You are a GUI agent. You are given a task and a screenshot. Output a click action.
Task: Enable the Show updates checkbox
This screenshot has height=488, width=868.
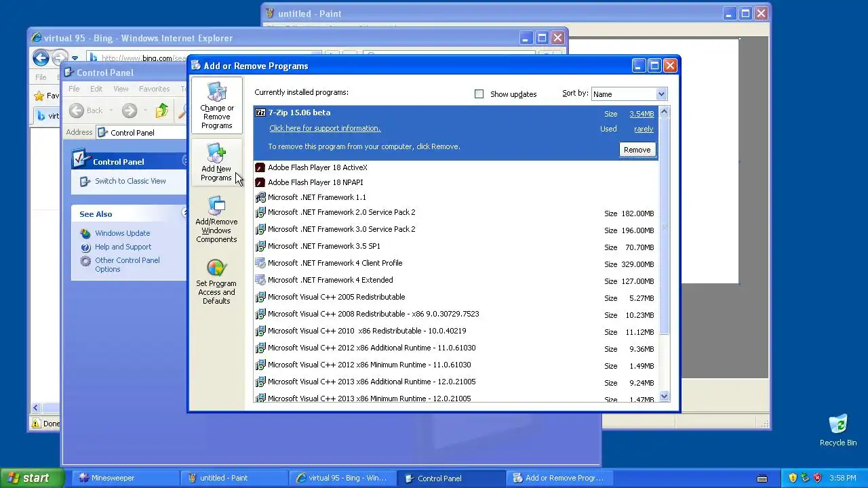(479, 94)
